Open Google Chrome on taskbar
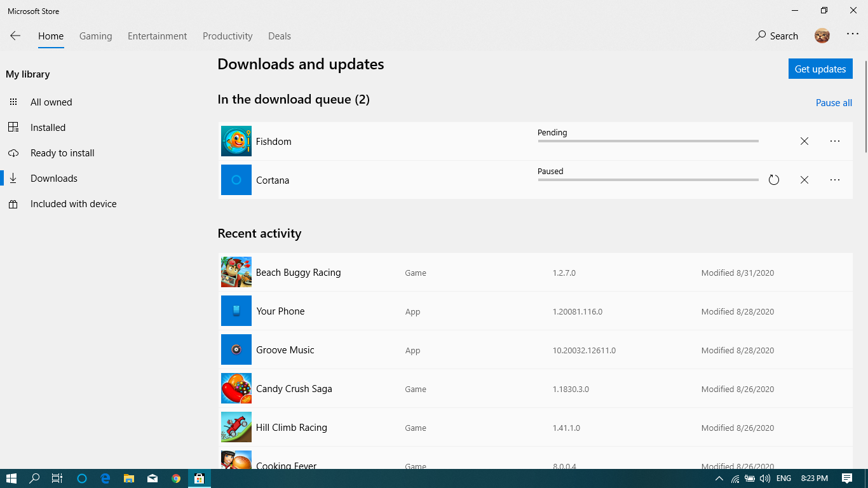Viewport: 868px width, 488px height. tap(176, 478)
